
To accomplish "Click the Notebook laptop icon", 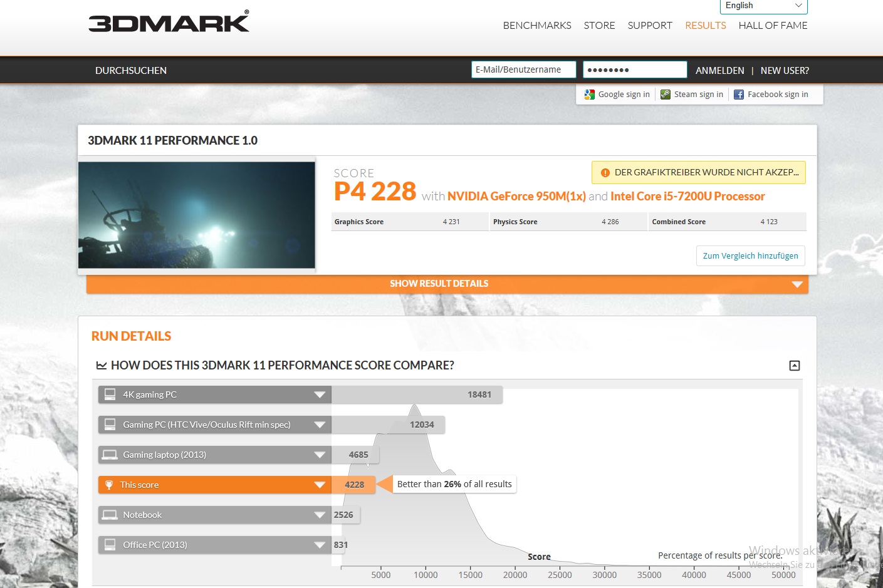I will tap(110, 515).
